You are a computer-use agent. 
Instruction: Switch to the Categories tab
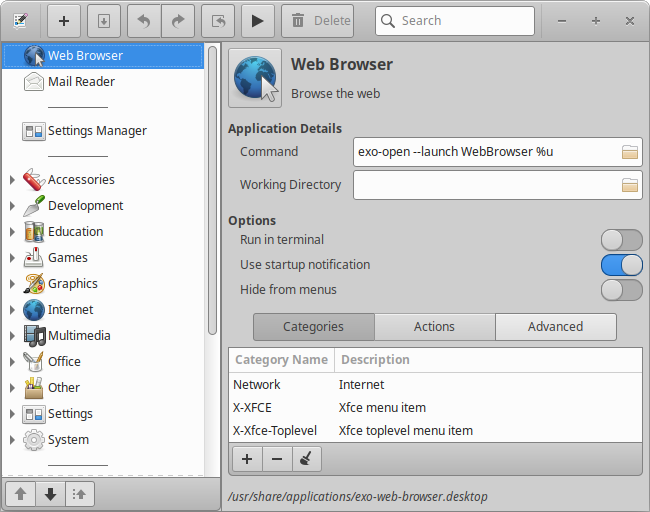[x=314, y=327]
